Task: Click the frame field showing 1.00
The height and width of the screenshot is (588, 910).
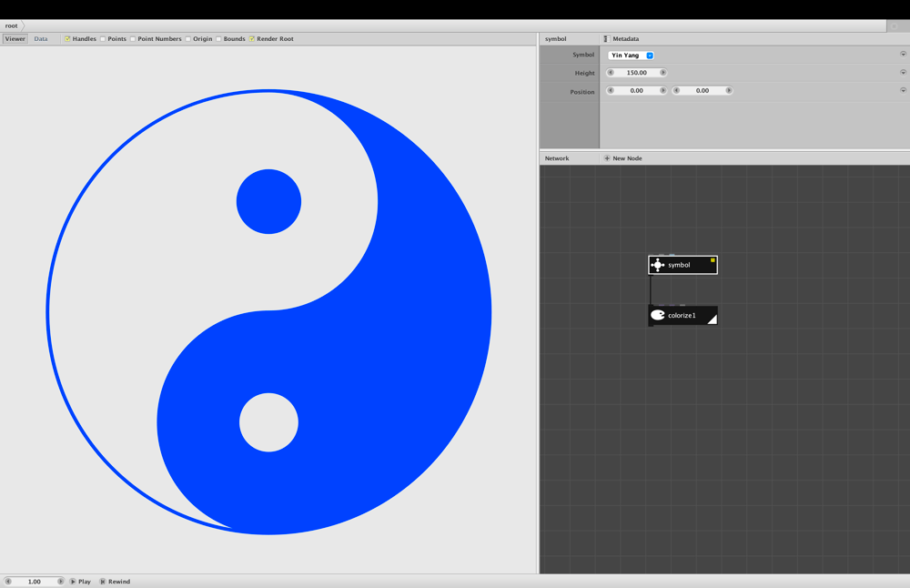Action: point(35,581)
